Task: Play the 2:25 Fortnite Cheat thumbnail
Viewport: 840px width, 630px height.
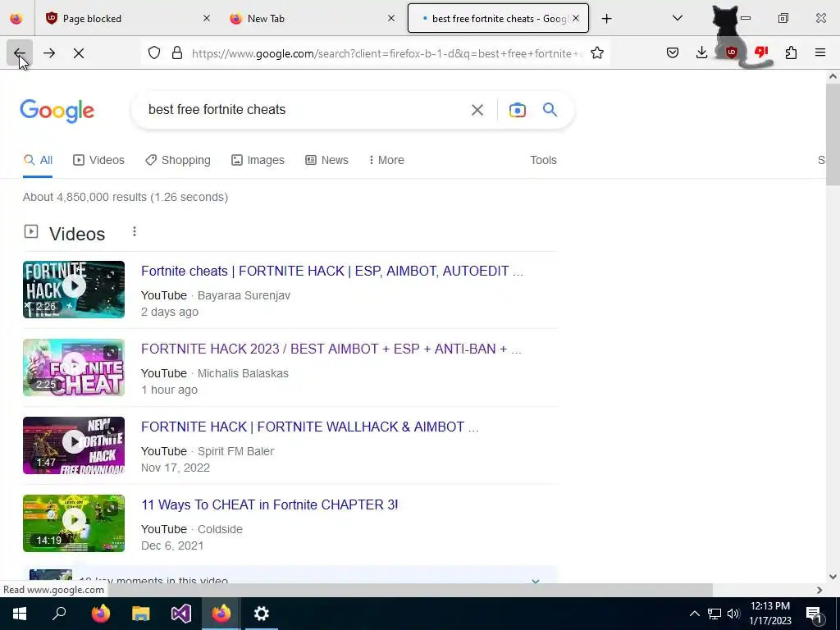Action: tap(74, 367)
